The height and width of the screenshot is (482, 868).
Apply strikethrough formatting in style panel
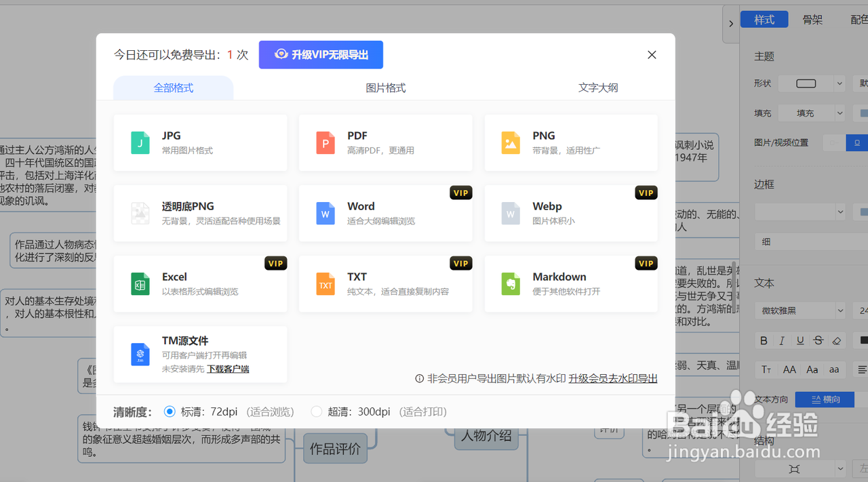pos(818,340)
